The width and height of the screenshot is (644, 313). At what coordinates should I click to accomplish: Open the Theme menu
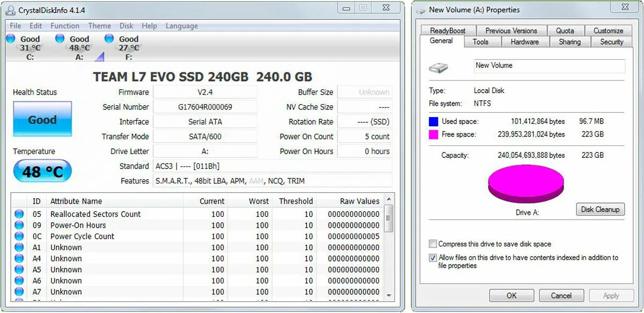pos(100,26)
